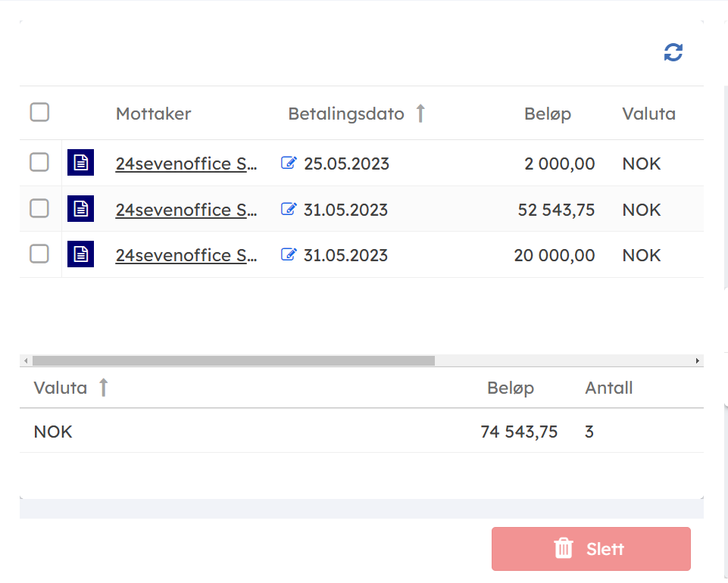Edit payment date of the 2 000,00 row
728x583 pixels.
tap(288, 163)
